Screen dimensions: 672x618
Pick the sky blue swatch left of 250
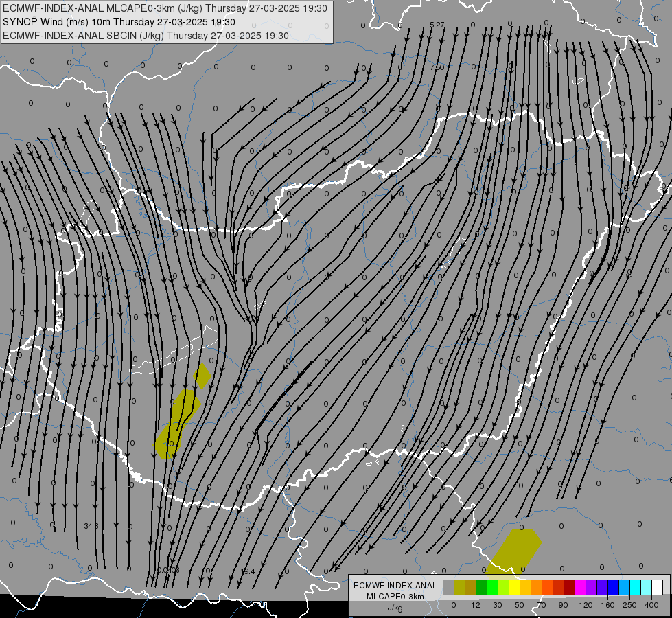pyautogui.click(x=625, y=588)
